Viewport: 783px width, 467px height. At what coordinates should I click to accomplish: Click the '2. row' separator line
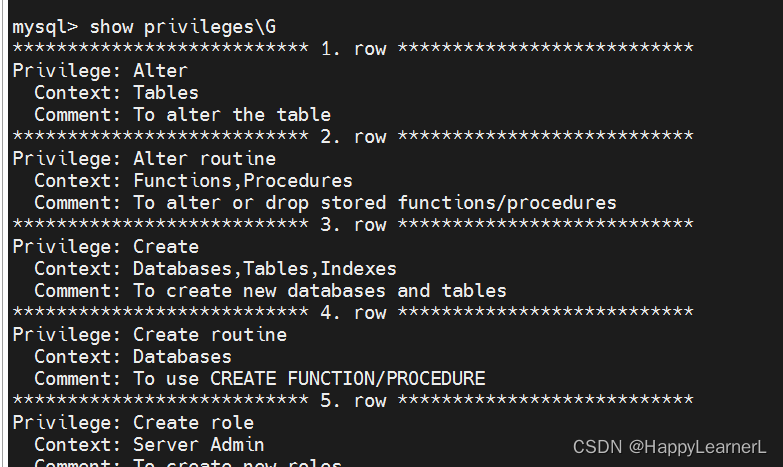point(353,136)
